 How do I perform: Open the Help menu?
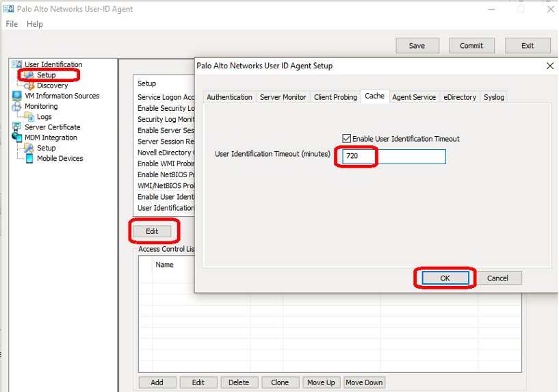35,24
